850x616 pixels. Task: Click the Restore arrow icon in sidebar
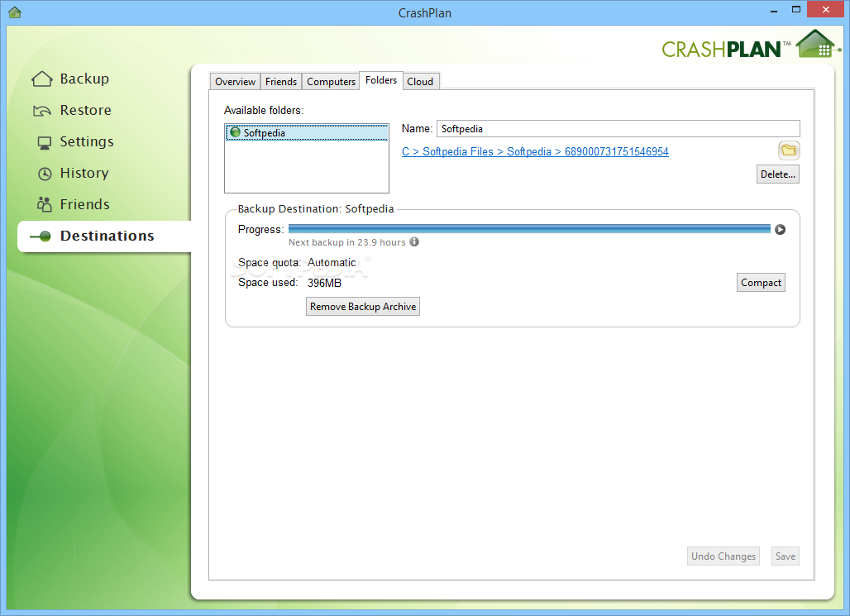coord(41,111)
